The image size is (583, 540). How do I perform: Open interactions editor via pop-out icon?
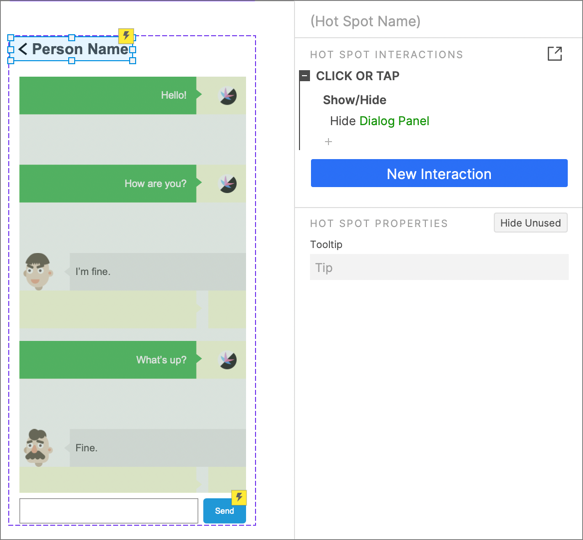[554, 54]
